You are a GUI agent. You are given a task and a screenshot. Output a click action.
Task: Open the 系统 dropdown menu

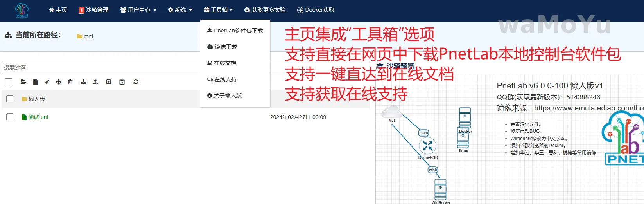coord(180,10)
